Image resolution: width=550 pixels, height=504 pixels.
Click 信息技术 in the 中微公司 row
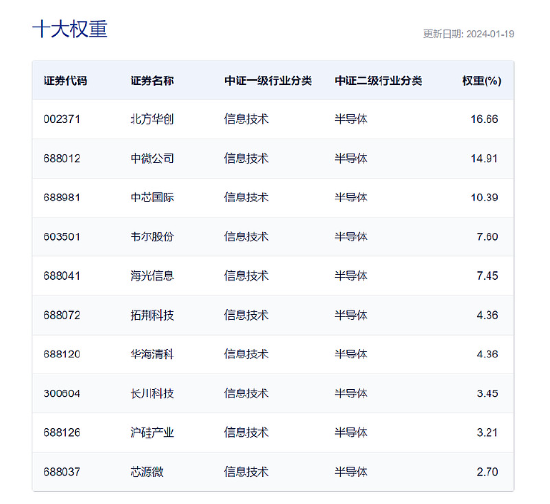click(246, 159)
